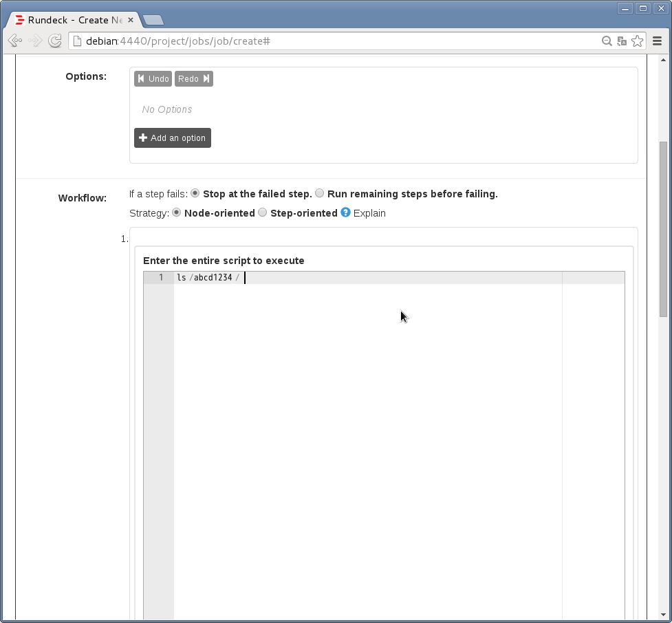The image size is (672, 623).
Task: Click the 'Options:' label
Action: [86, 76]
